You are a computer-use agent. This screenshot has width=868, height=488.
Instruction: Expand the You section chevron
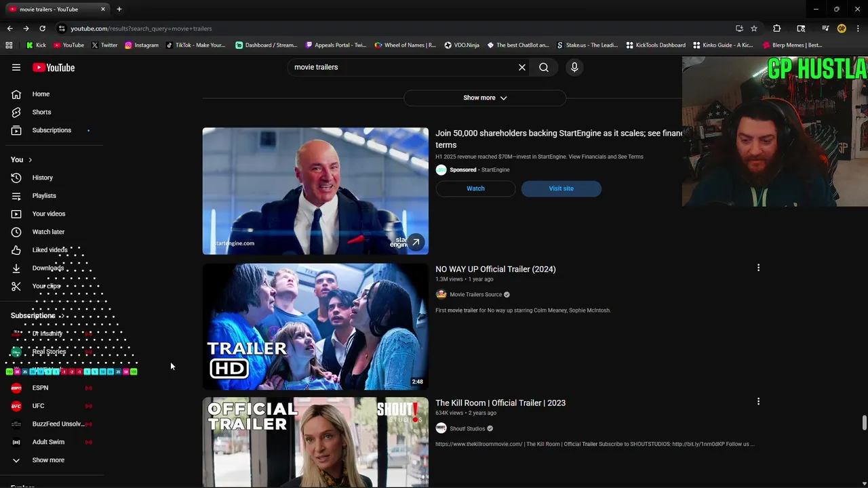[31, 160]
